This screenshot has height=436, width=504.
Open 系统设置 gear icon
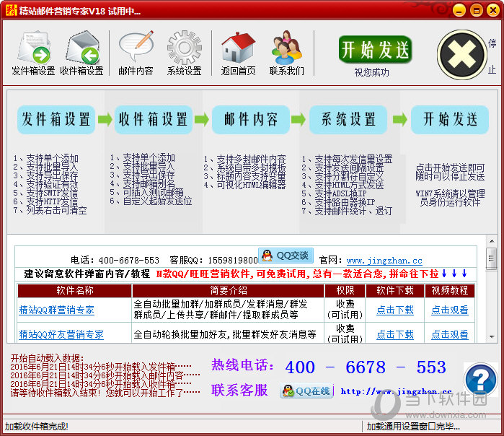pos(184,53)
